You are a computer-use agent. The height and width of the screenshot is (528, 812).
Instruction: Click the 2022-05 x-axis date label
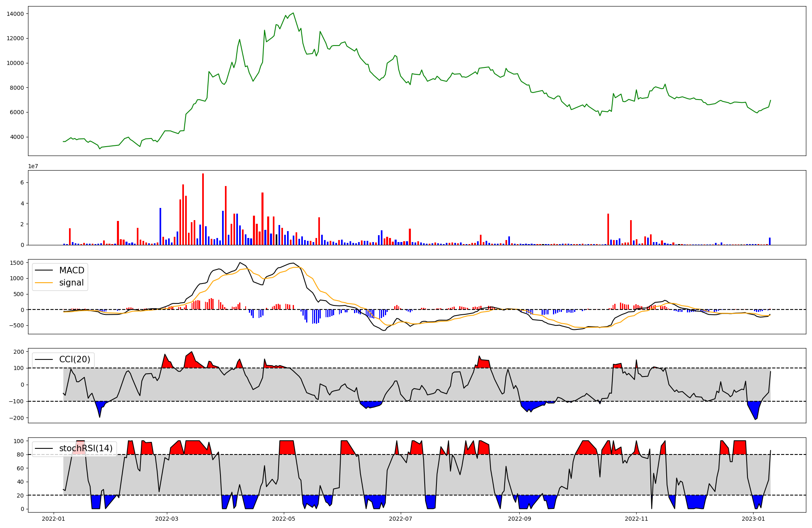click(x=283, y=519)
